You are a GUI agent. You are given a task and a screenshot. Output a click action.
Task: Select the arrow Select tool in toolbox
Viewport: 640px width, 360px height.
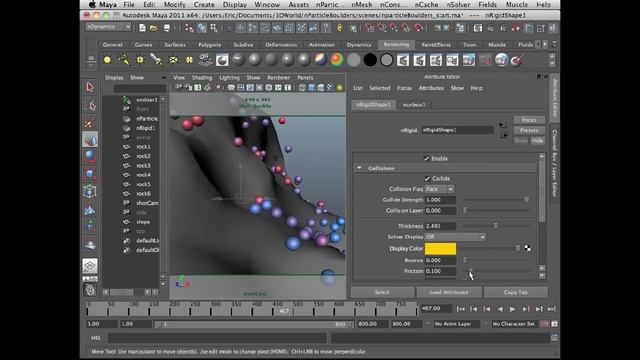90,87
